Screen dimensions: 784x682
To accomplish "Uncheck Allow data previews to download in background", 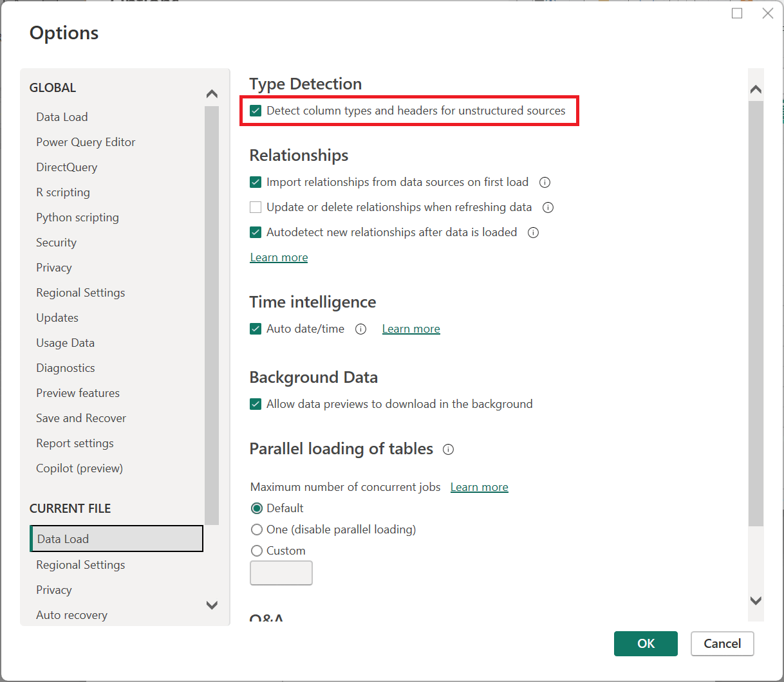I will (256, 404).
